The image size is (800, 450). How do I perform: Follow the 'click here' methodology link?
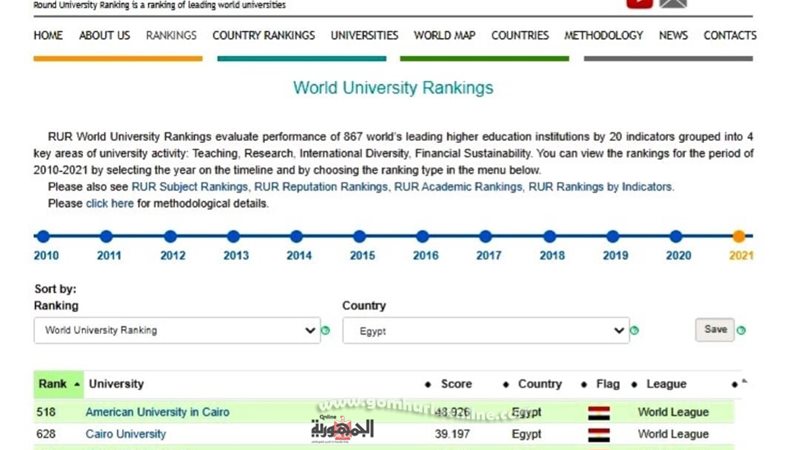pyautogui.click(x=110, y=204)
